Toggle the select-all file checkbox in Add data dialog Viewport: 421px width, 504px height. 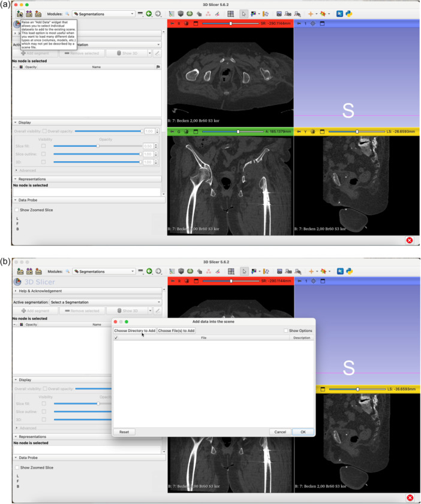coord(116,338)
